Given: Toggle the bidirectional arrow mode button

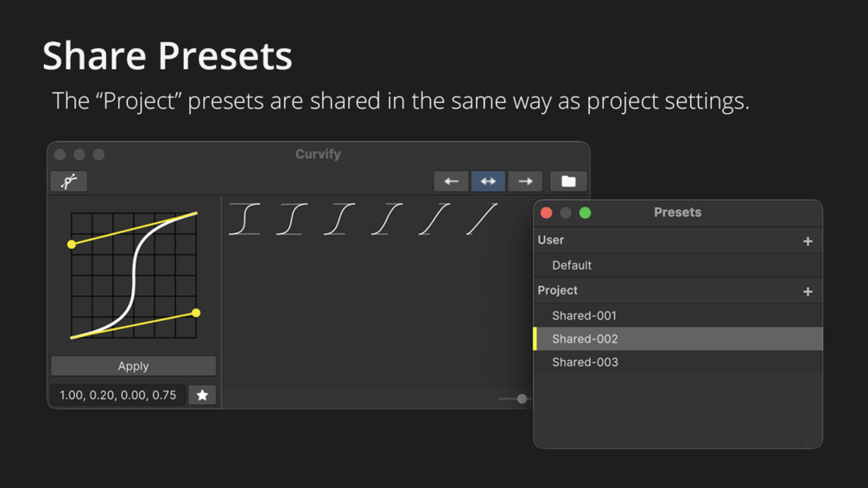Looking at the screenshot, I should click(x=488, y=181).
